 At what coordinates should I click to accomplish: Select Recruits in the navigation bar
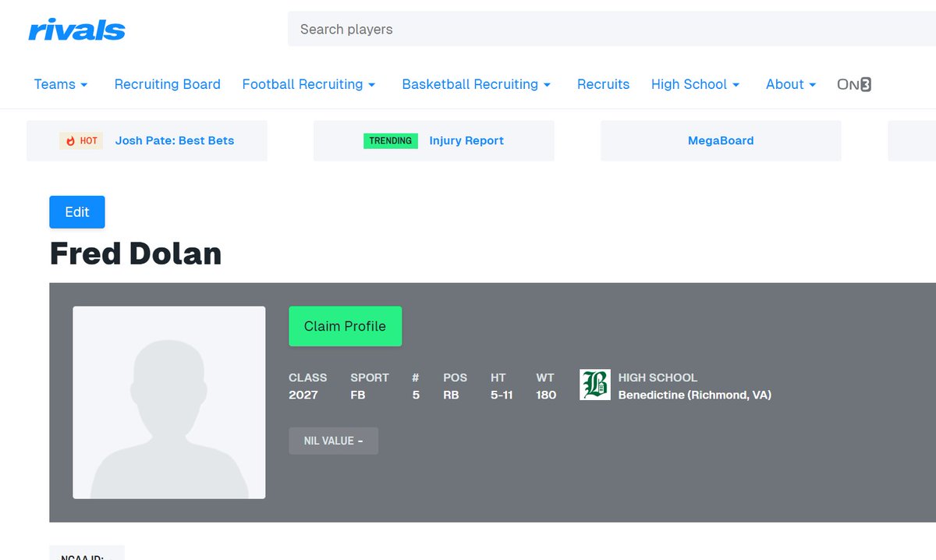603,84
